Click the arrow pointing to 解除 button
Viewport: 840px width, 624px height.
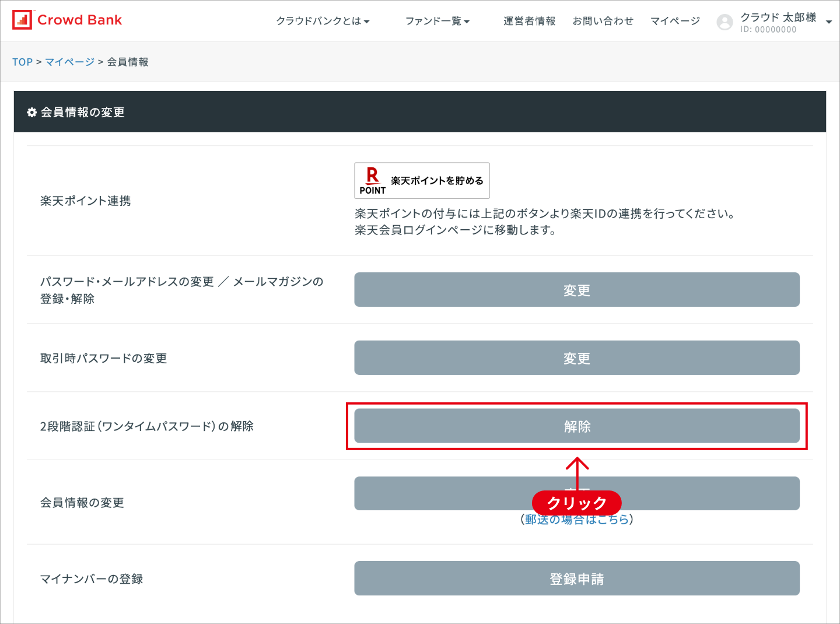(577, 469)
